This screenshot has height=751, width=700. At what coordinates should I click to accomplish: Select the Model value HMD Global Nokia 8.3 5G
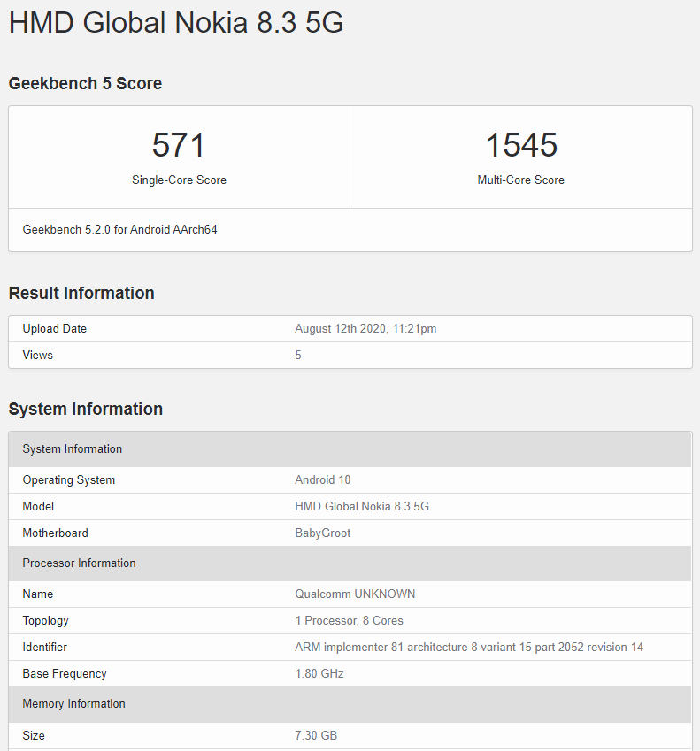tap(362, 506)
